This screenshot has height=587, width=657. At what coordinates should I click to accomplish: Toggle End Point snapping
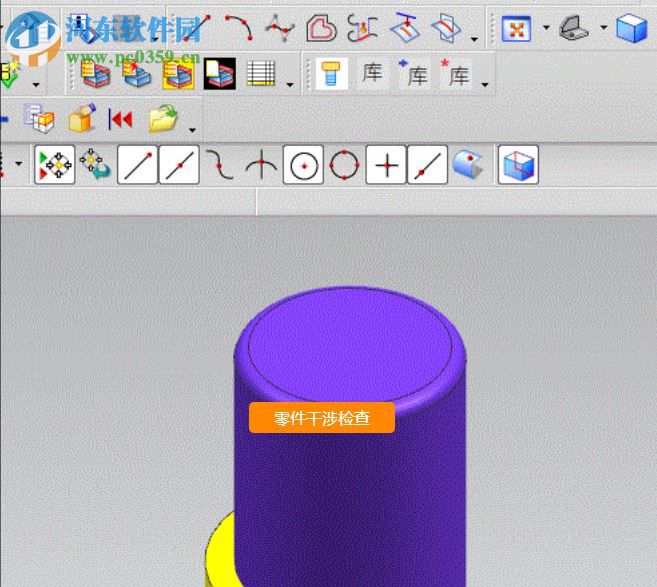click(137, 165)
